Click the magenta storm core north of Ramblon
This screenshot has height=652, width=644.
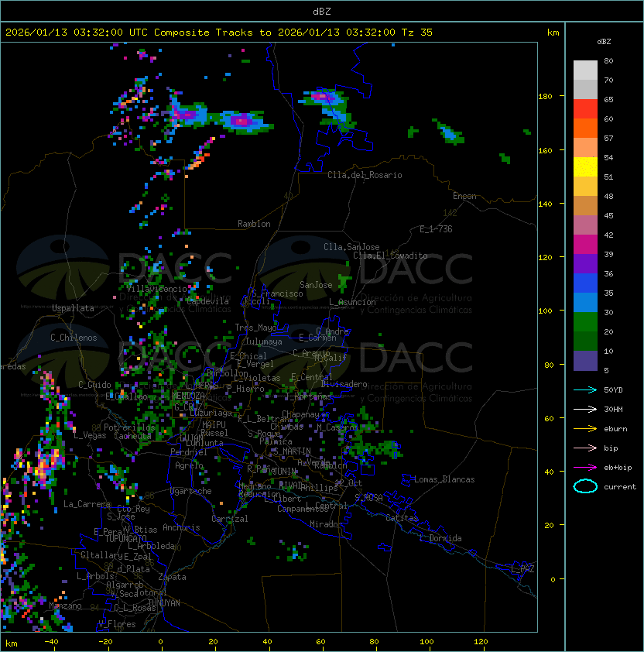point(241,121)
